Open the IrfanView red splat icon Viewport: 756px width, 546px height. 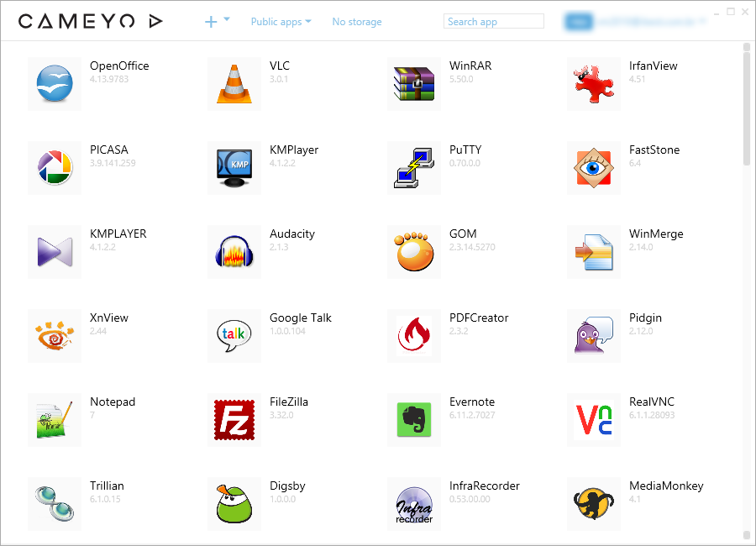pyautogui.click(x=594, y=84)
